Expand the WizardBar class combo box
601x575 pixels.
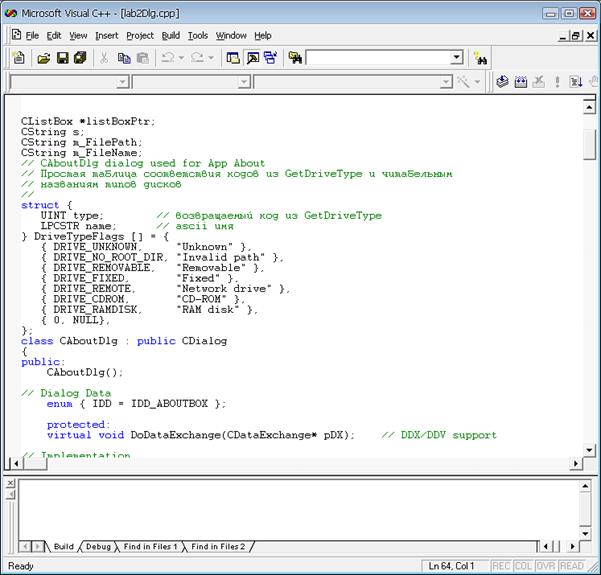coord(122,82)
